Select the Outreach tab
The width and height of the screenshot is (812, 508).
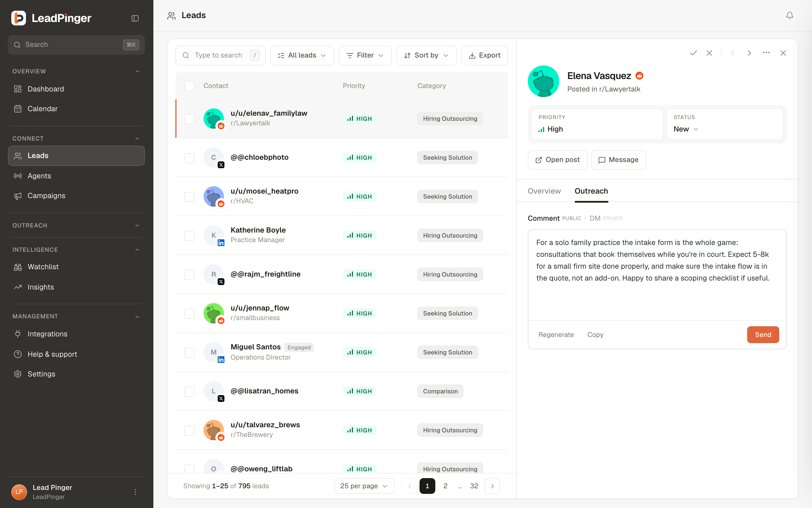(x=591, y=191)
